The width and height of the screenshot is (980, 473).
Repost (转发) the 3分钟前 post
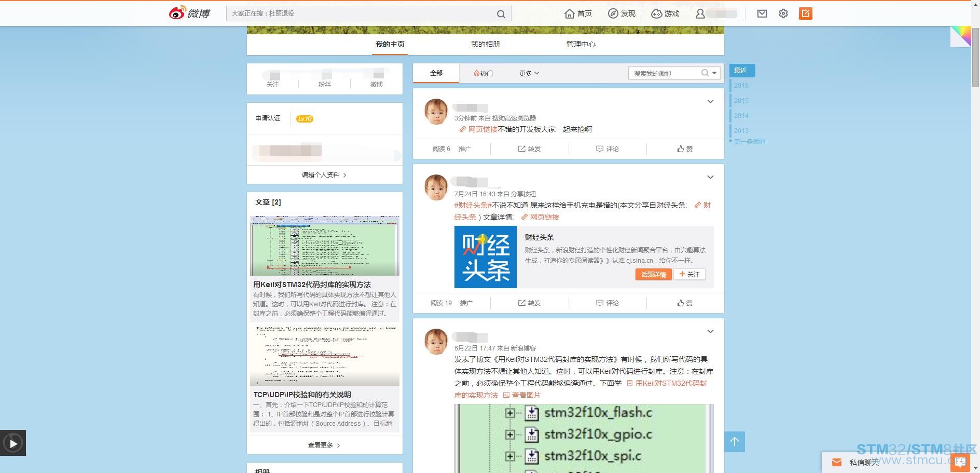529,149
